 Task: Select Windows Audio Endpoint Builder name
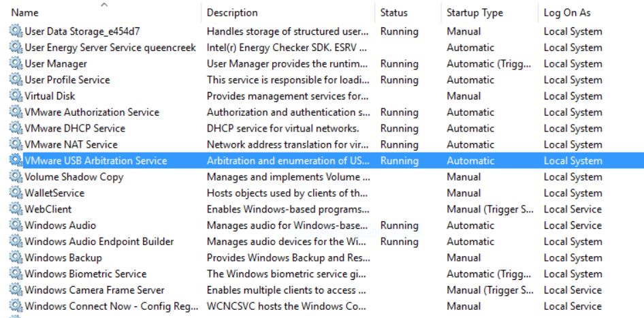(99, 241)
